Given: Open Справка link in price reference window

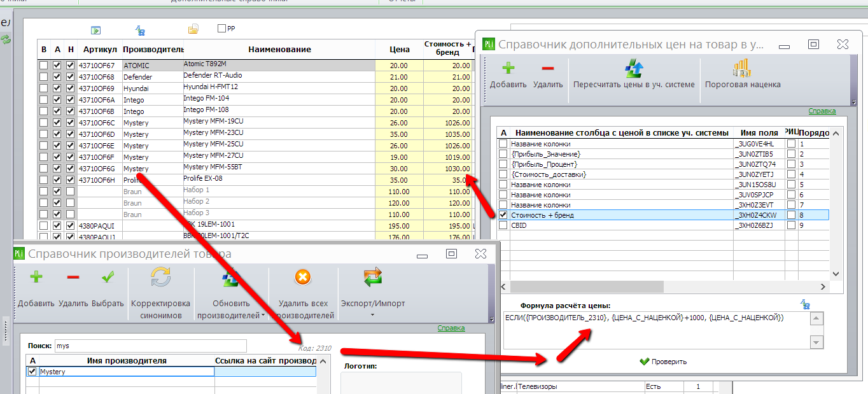Looking at the screenshot, I should (x=822, y=111).
